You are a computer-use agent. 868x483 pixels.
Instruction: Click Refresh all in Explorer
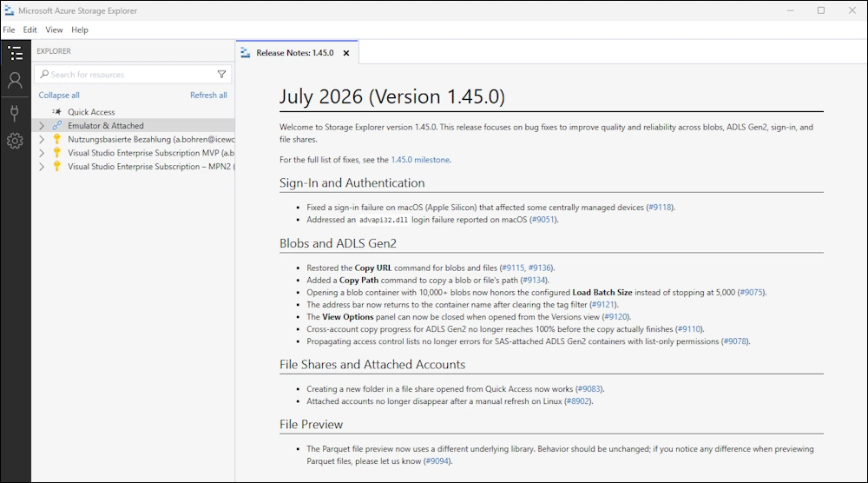click(208, 96)
